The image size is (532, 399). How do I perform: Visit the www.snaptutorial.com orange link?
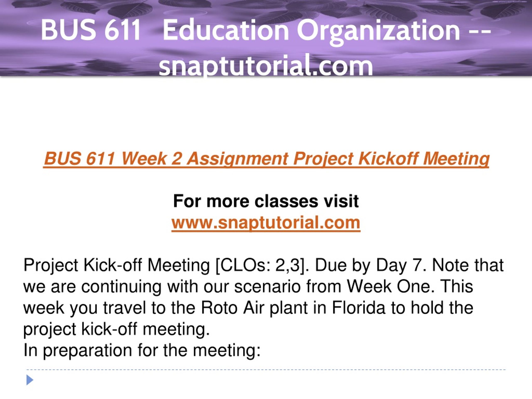click(x=266, y=223)
